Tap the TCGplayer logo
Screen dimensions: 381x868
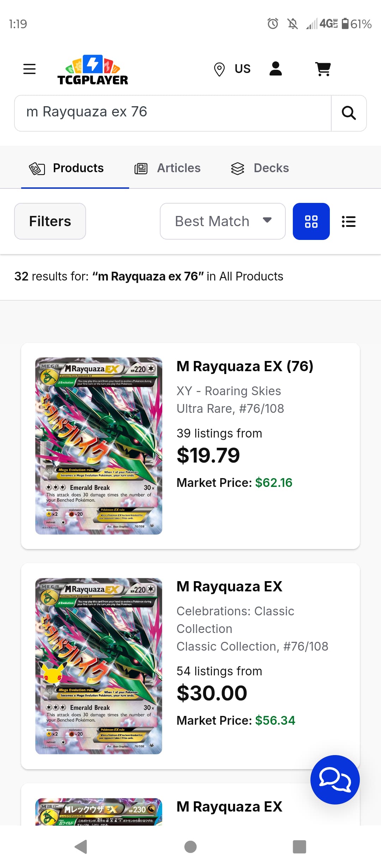coord(93,70)
